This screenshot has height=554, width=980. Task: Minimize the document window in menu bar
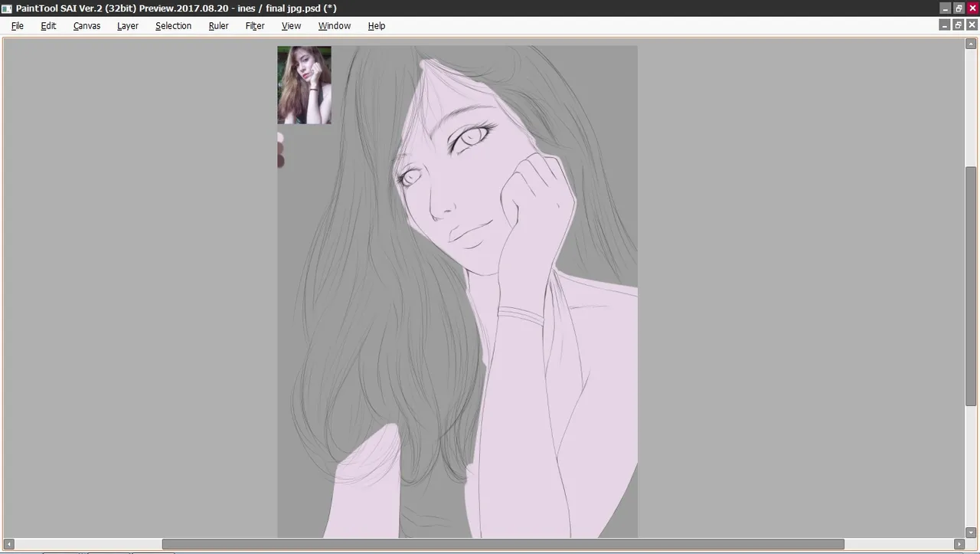[944, 25]
